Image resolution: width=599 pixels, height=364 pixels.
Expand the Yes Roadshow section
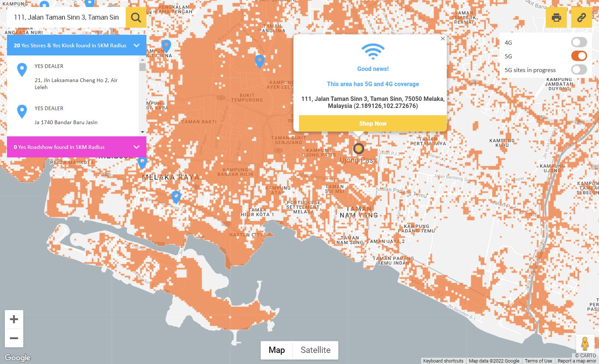(136, 147)
